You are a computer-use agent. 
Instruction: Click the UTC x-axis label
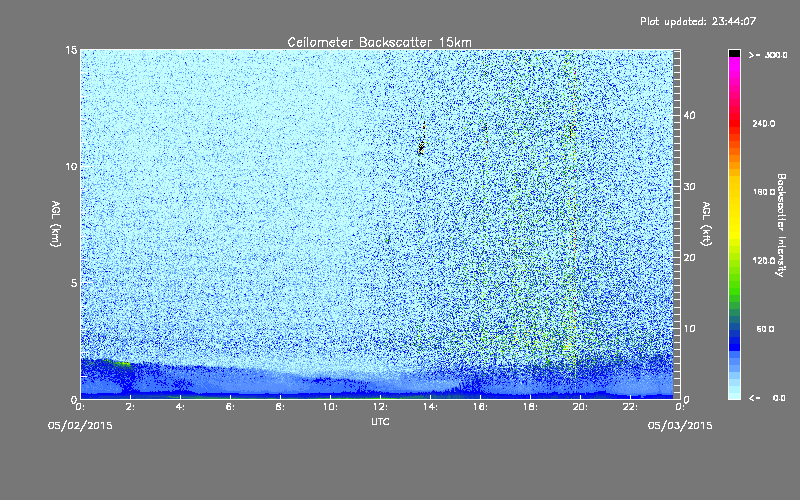[380, 421]
